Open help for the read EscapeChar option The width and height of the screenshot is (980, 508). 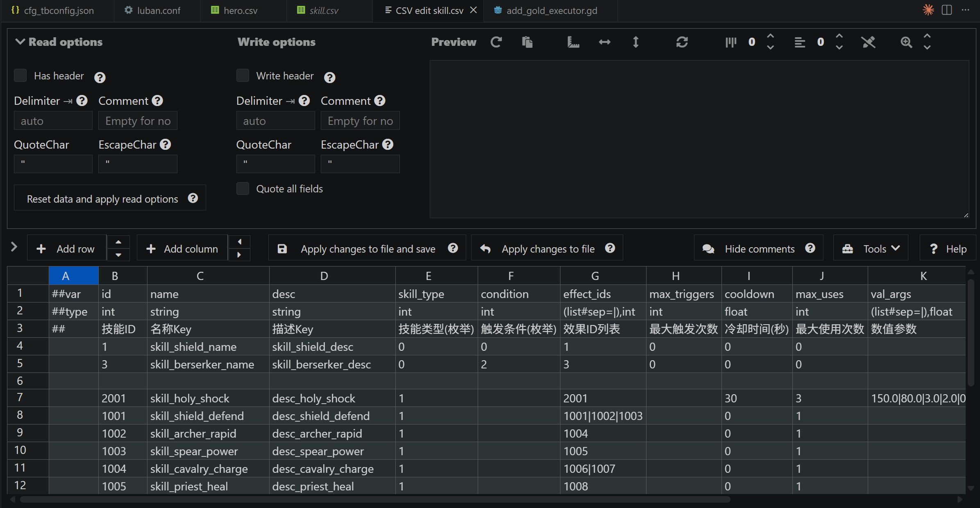[x=166, y=144]
